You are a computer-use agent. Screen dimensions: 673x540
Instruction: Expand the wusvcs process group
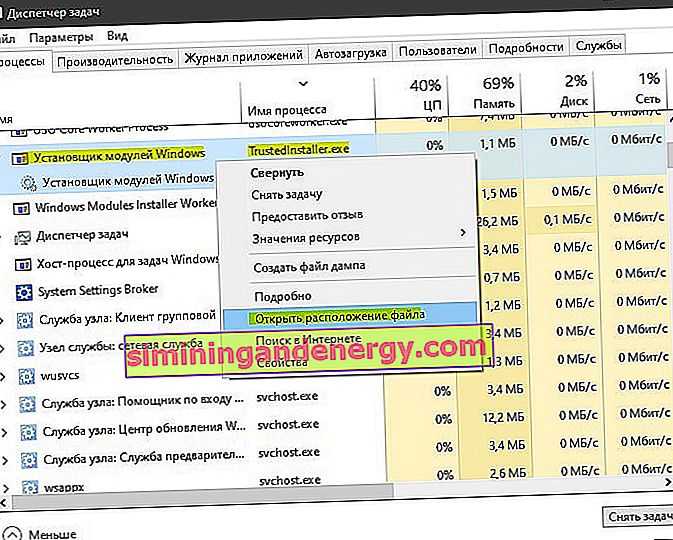point(3,377)
